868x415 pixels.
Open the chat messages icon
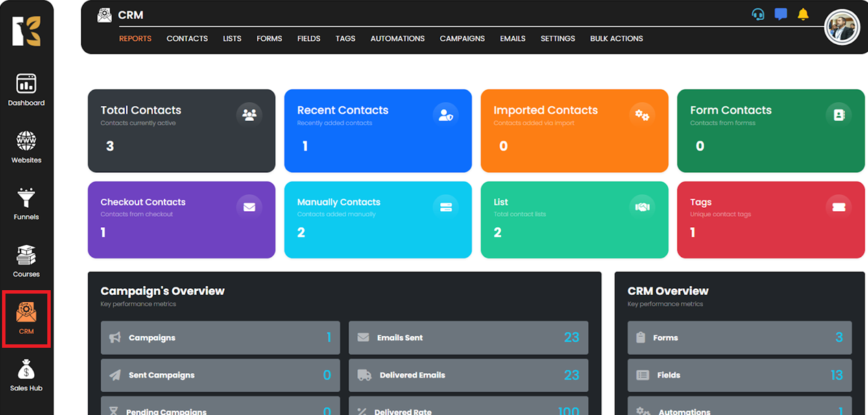pos(780,14)
